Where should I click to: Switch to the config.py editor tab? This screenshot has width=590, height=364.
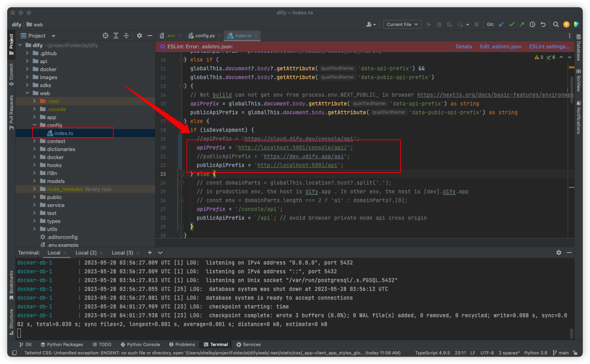(205, 35)
